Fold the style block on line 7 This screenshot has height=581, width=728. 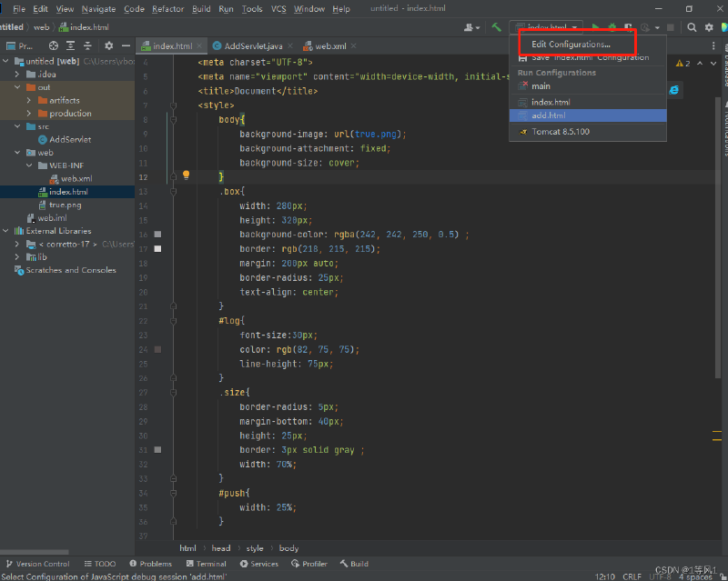(x=173, y=105)
